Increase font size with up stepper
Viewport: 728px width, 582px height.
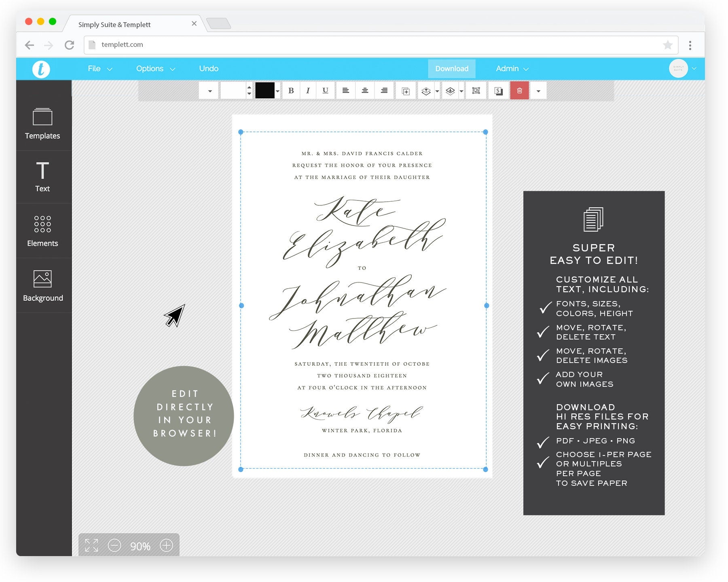(x=249, y=87)
